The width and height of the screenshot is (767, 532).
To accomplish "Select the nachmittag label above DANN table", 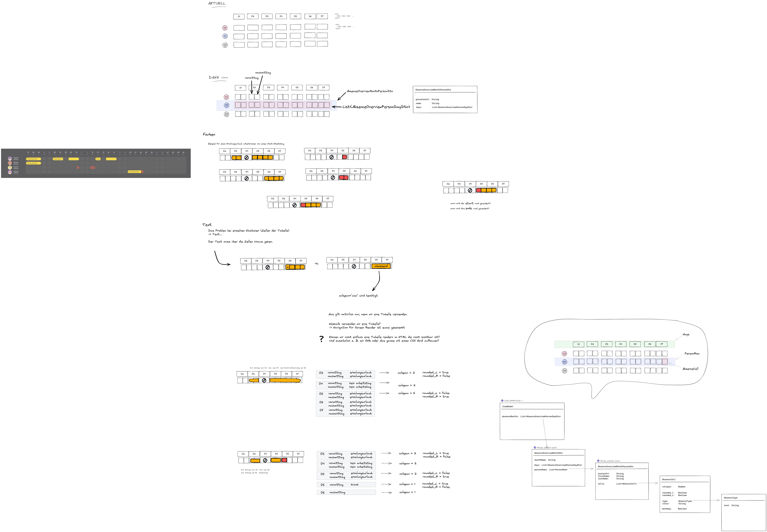I will pyautogui.click(x=263, y=73).
